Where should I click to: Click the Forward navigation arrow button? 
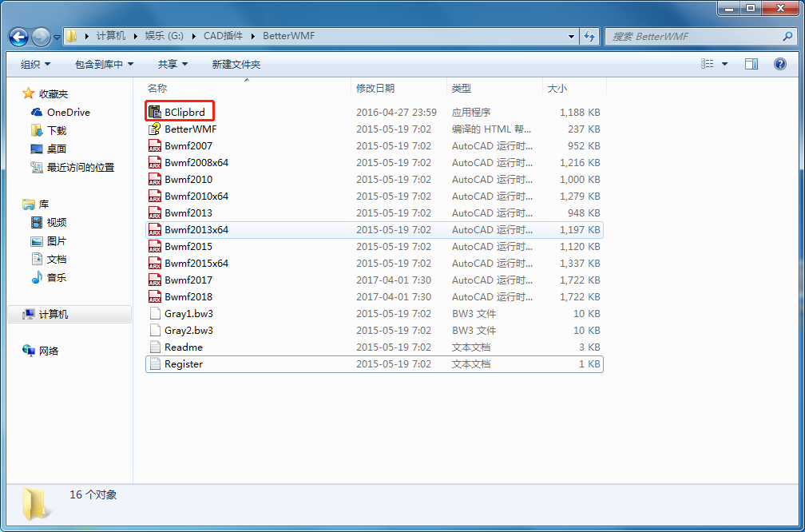[41, 37]
